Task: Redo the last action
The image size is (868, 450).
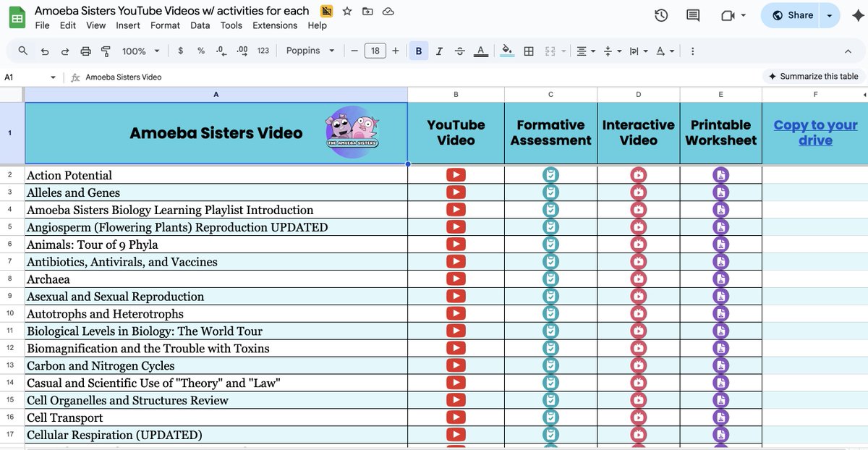Action: pos(65,51)
